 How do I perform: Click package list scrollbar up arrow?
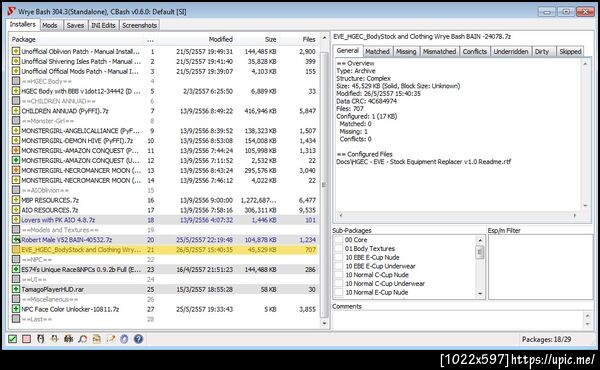pyautogui.click(x=324, y=38)
